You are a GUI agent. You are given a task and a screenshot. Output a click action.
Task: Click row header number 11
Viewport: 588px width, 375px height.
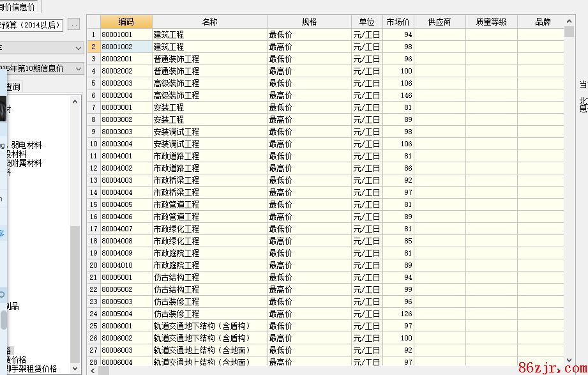point(93,156)
